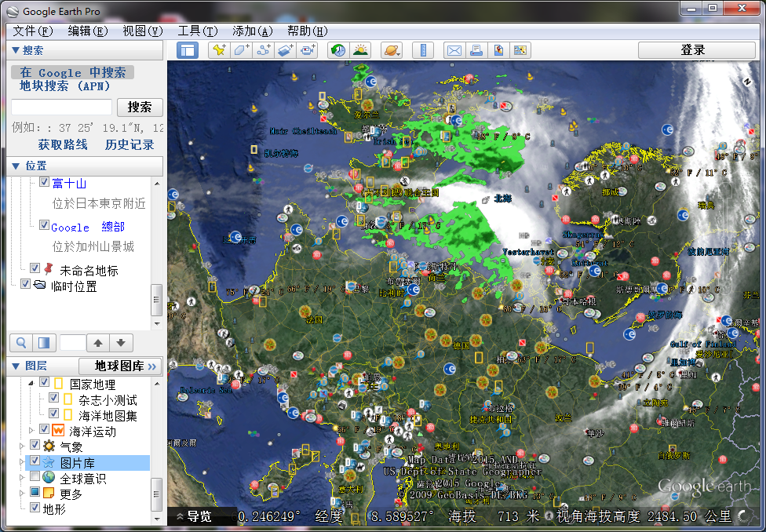Toggle the 杂志小测试 checkbox
This screenshot has height=532, width=766.
(x=53, y=398)
